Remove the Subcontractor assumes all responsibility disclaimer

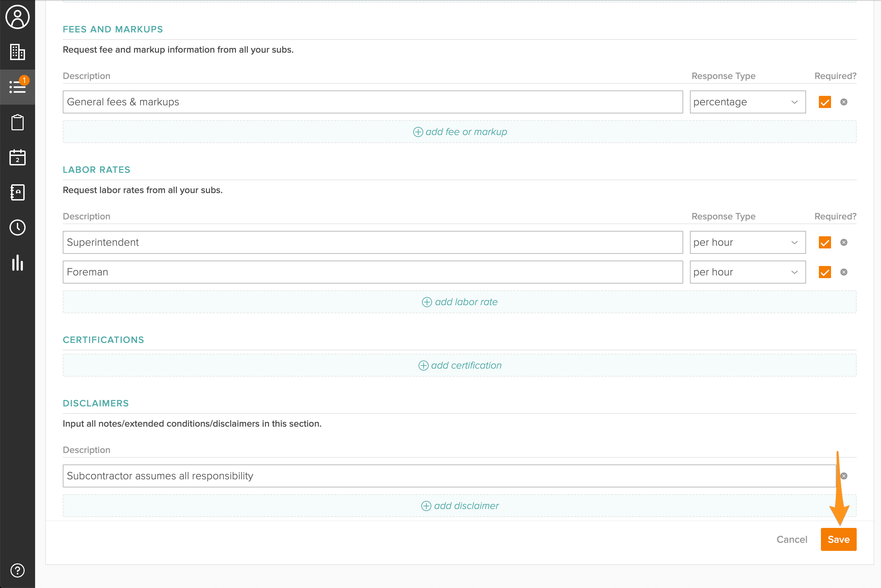(x=844, y=476)
